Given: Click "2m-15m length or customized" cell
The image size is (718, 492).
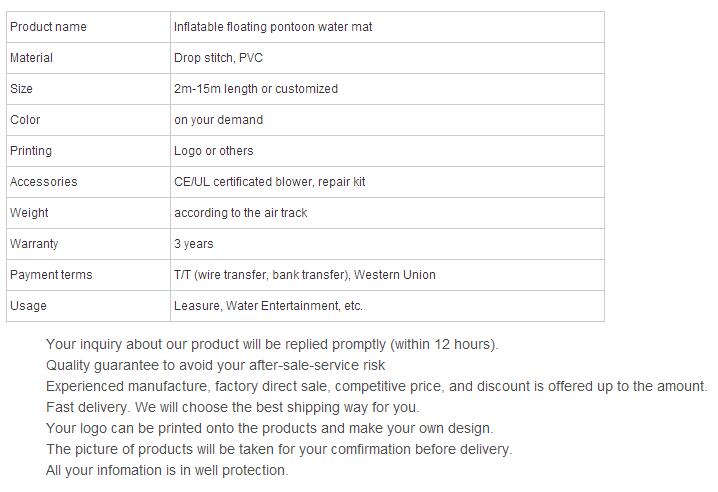Looking at the screenshot, I should click(x=255, y=89).
